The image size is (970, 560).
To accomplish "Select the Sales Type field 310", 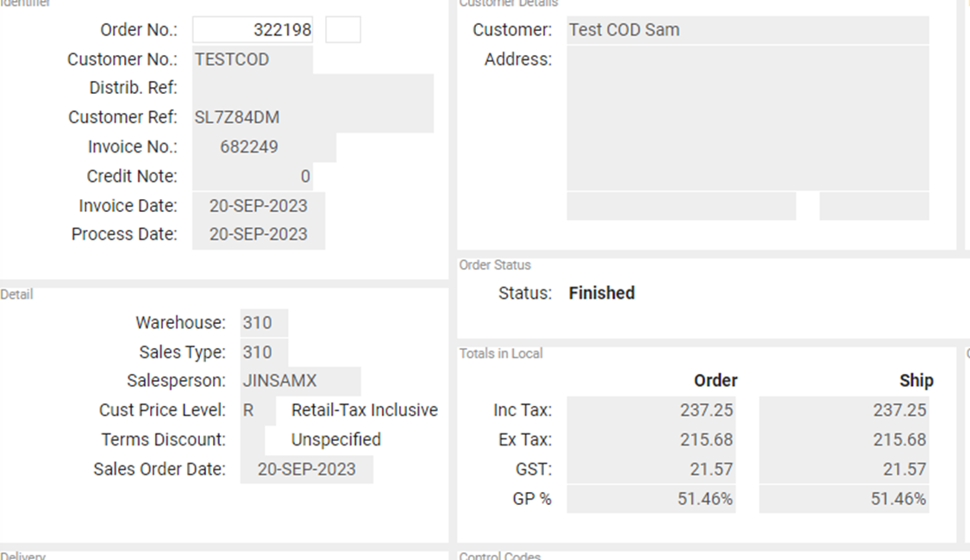I will click(264, 352).
